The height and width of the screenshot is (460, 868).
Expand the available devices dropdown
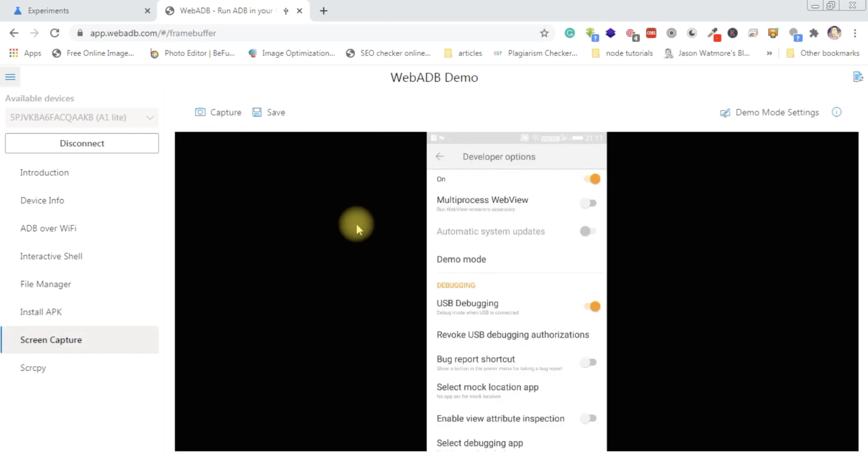coord(82,117)
